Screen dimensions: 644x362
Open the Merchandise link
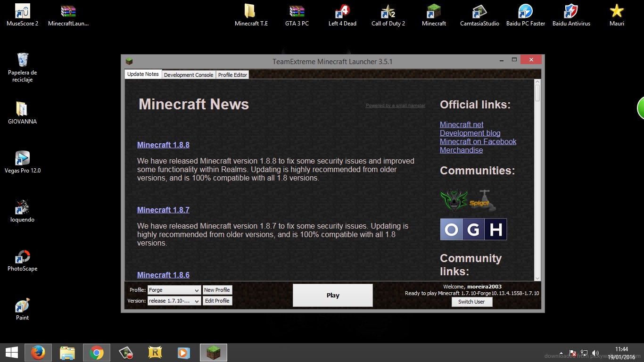coord(461,150)
